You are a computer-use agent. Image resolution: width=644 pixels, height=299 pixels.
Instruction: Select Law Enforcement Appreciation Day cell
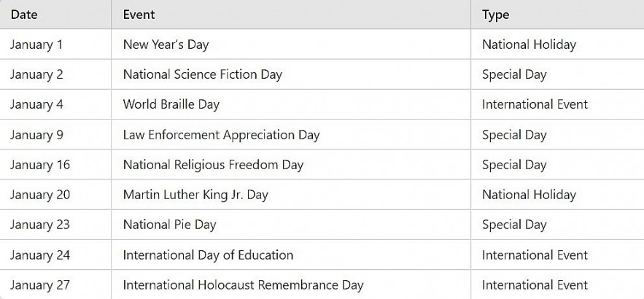tap(221, 135)
